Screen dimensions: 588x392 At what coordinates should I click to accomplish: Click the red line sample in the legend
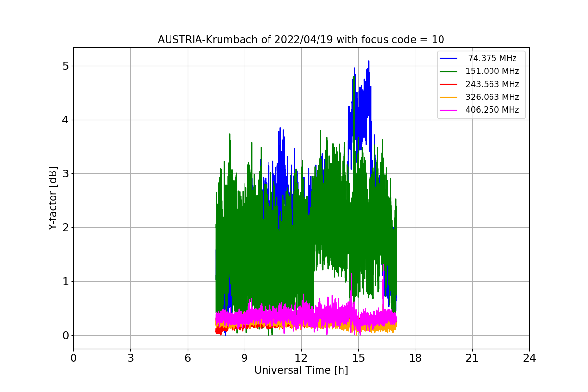coord(449,84)
